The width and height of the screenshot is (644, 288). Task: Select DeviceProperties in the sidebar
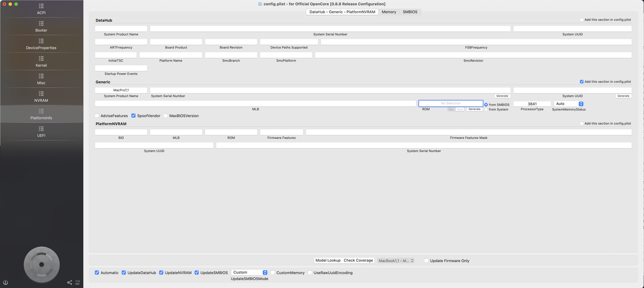tap(41, 44)
